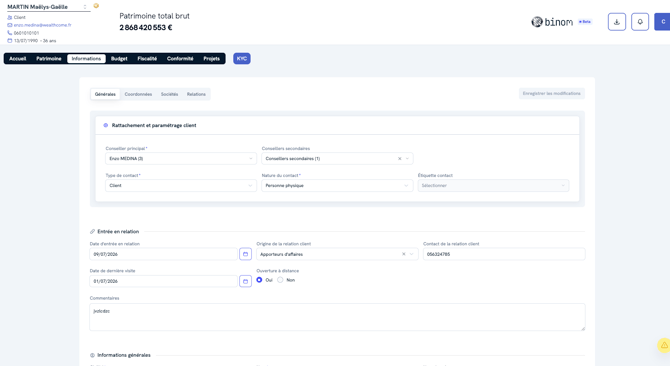This screenshot has width=670, height=366.
Task: Click the phone icon by 0601010101
Action: (9, 33)
